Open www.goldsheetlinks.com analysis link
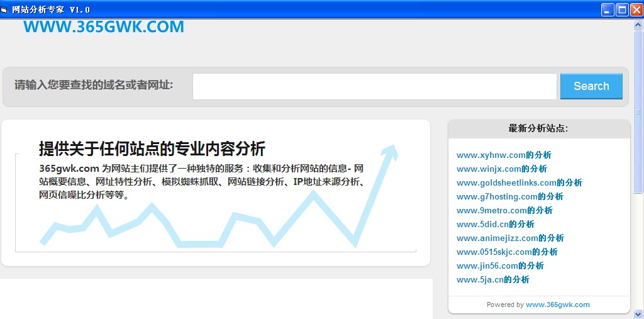644x319 pixels. (x=519, y=183)
